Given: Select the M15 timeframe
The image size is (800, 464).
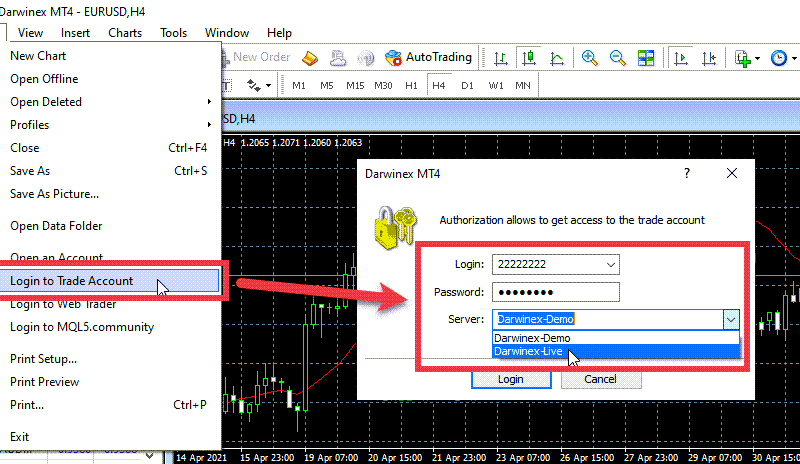Looking at the screenshot, I should click(355, 85).
